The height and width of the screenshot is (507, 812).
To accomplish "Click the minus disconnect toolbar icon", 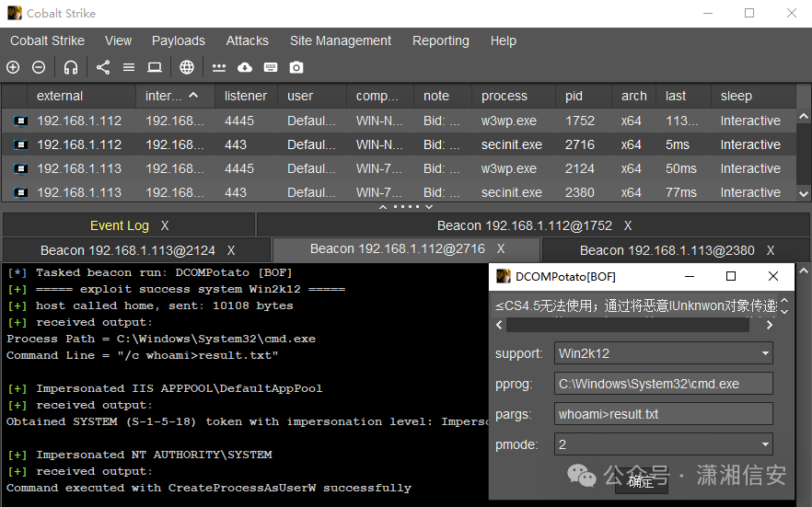I will (x=39, y=67).
